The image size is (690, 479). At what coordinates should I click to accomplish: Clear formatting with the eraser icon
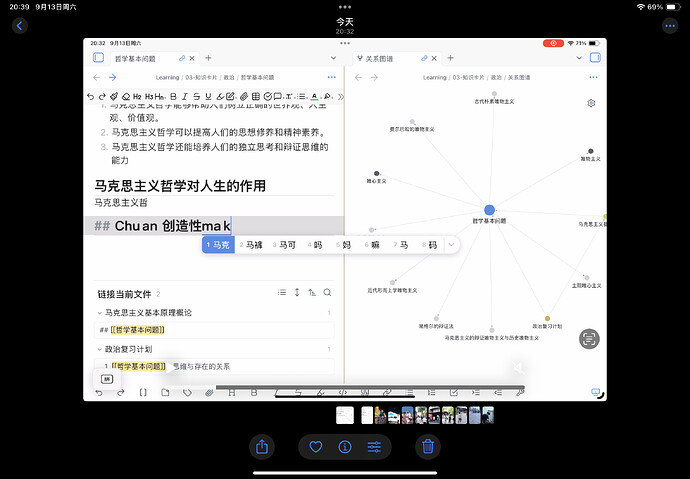coord(126,96)
